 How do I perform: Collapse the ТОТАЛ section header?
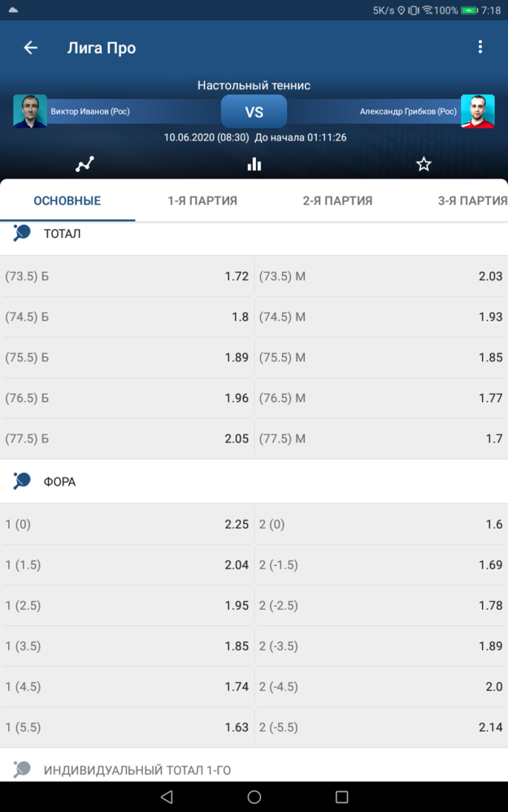pyautogui.click(x=254, y=234)
